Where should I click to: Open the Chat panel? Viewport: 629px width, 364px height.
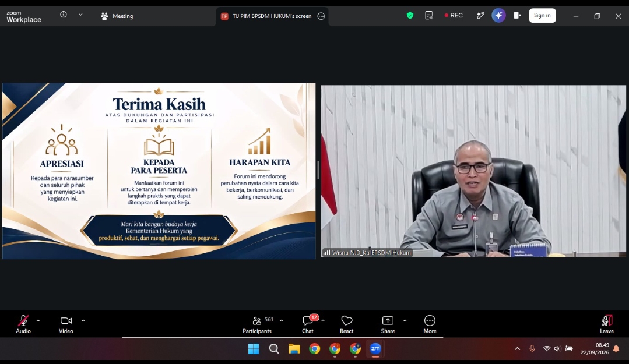(x=308, y=324)
